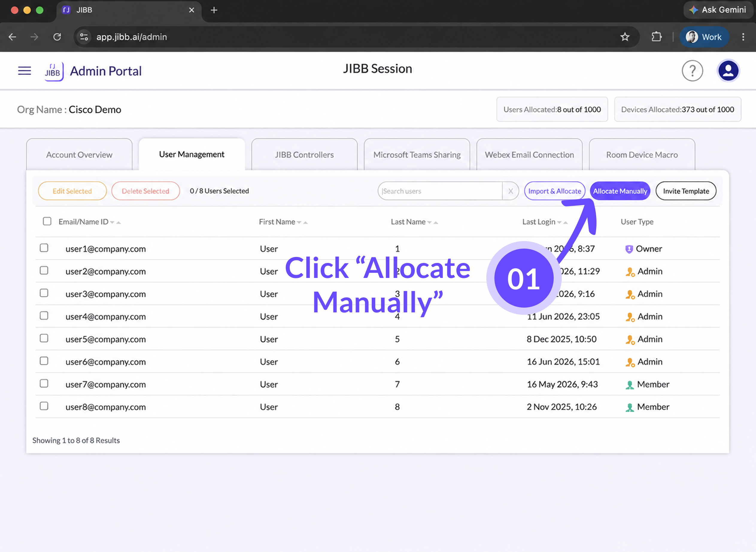Image resolution: width=756 pixels, height=552 pixels.
Task: Click the JIBB logo icon
Action: coord(54,71)
